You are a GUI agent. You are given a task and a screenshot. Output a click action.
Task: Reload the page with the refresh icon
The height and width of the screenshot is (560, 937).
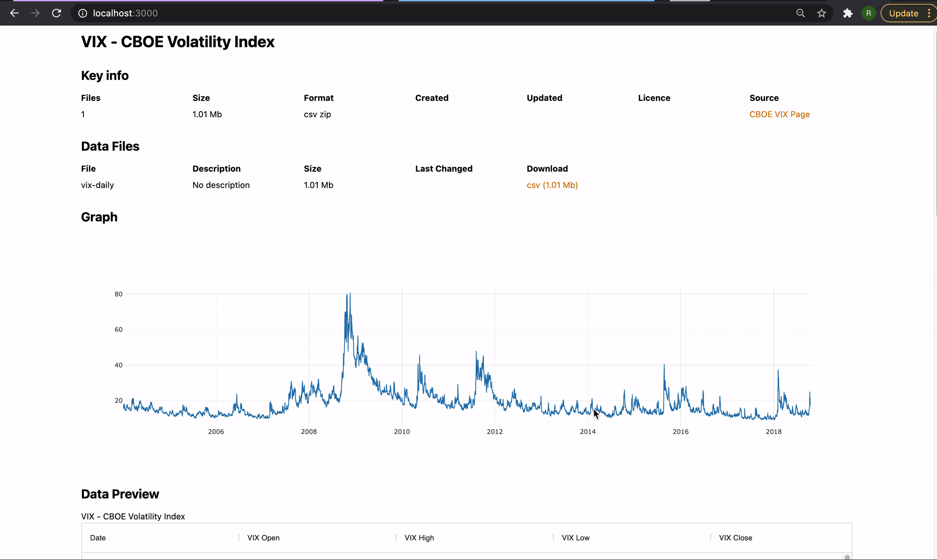pyautogui.click(x=57, y=13)
